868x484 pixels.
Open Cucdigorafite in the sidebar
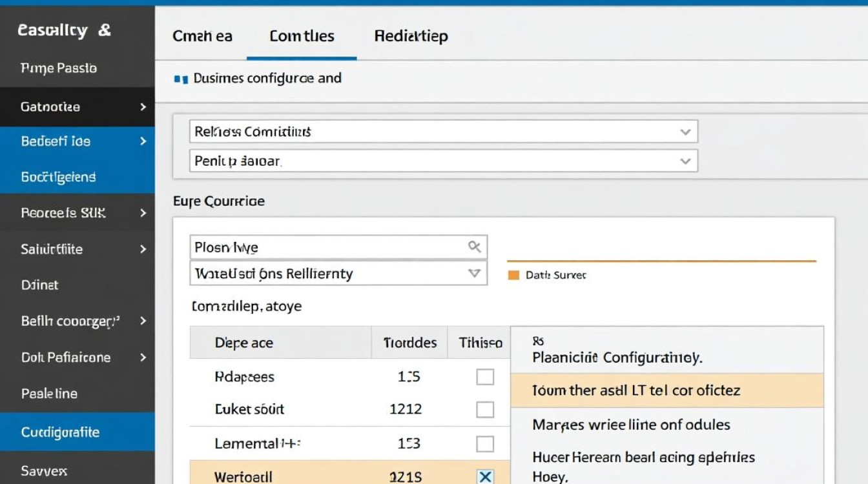coord(60,432)
